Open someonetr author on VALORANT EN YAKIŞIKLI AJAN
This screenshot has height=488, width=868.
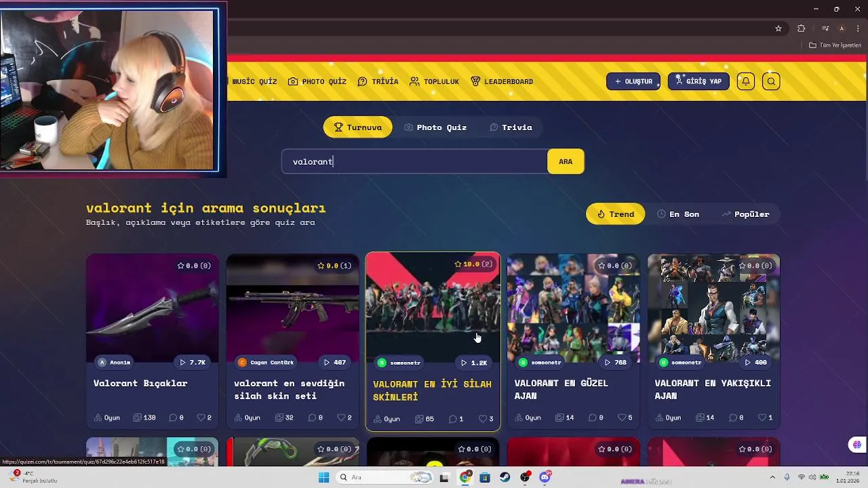click(x=680, y=363)
